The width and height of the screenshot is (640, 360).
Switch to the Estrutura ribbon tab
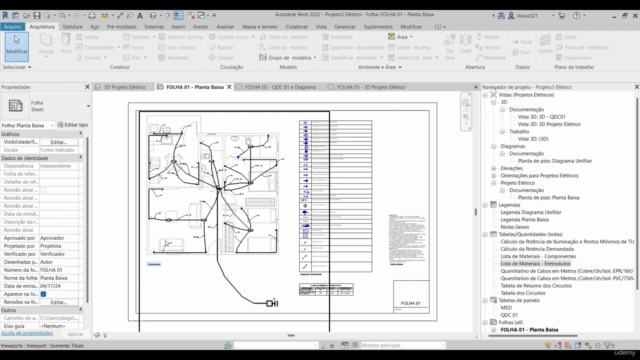(x=72, y=27)
